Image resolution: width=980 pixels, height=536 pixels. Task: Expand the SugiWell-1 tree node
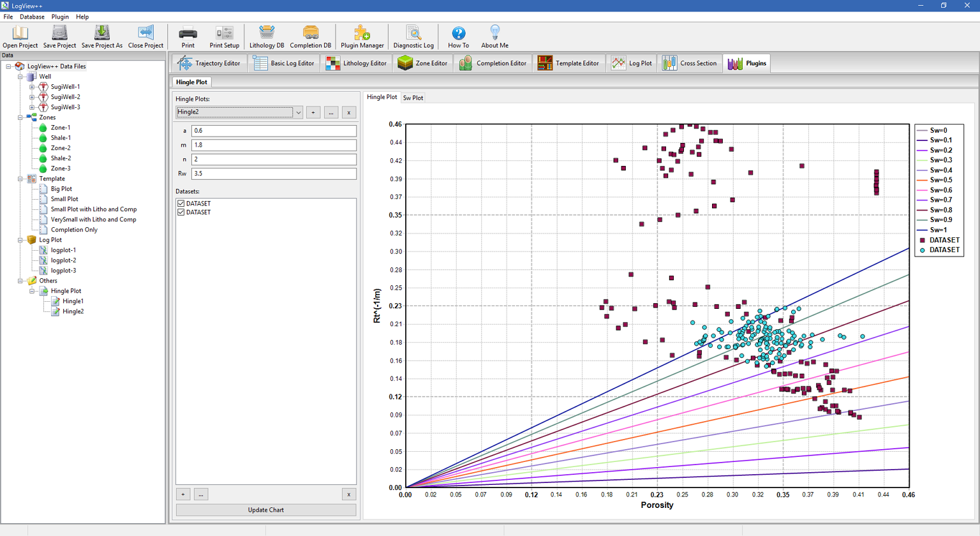(32, 87)
